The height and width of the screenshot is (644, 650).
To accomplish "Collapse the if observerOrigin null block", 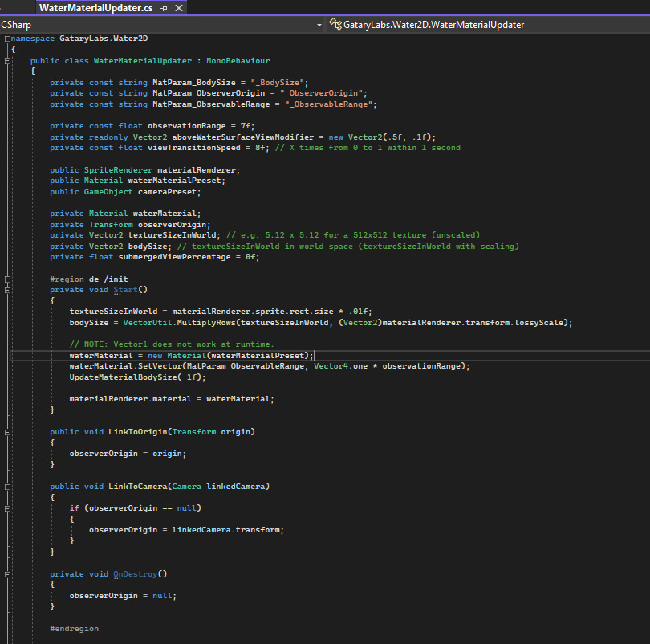I will (x=7, y=508).
